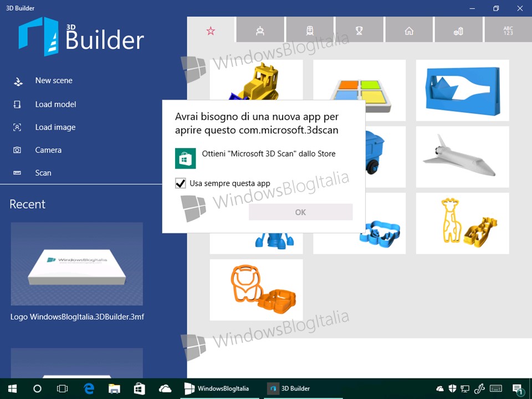Switch to the star favorites tab
This screenshot has height=399, width=532.
click(211, 31)
